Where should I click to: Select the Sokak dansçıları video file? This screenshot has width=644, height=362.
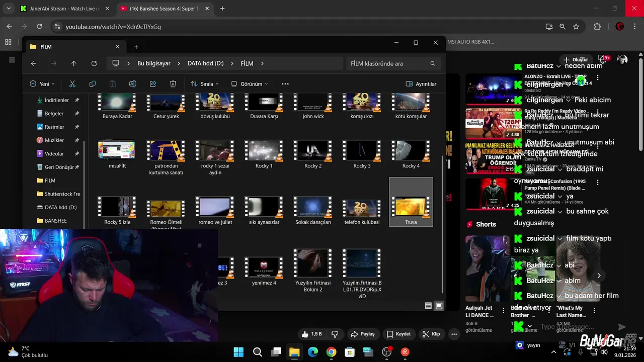[x=313, y=211]
